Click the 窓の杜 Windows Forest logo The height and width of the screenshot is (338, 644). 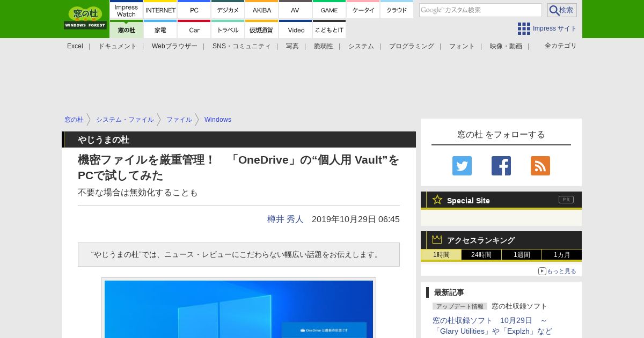(x=85, y=18)
